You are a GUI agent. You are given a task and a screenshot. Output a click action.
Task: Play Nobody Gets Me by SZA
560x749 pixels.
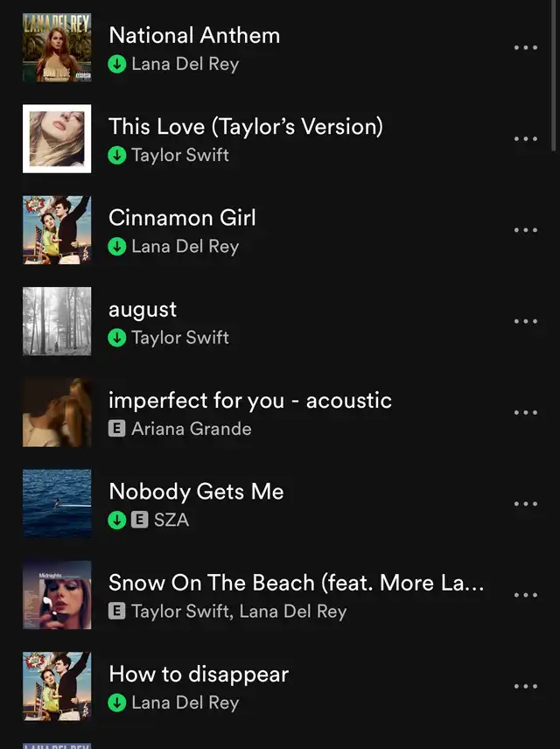point(196,492)
